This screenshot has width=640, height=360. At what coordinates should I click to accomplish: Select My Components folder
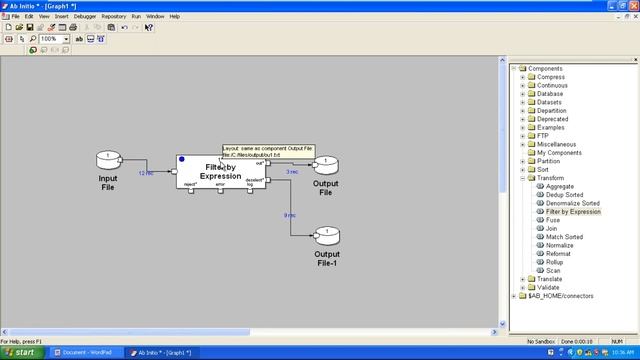(559, 153)
